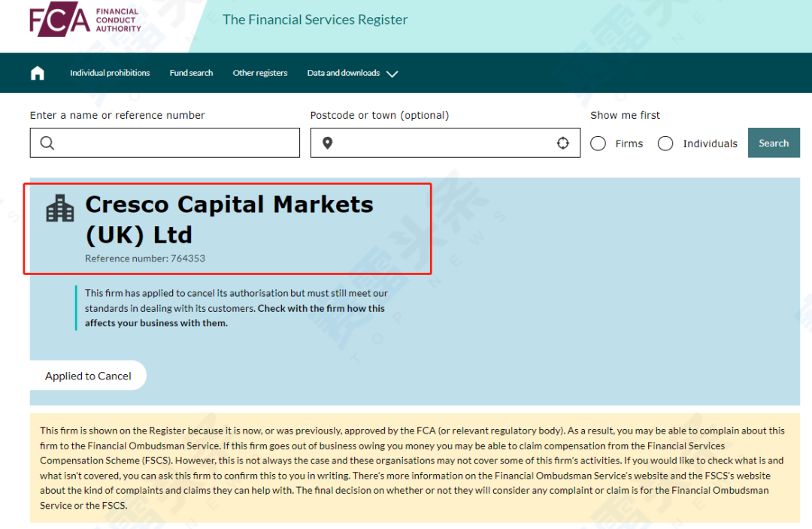Open Other registers page
Viewport: 812px width, 529px height.
coord(260,73)
